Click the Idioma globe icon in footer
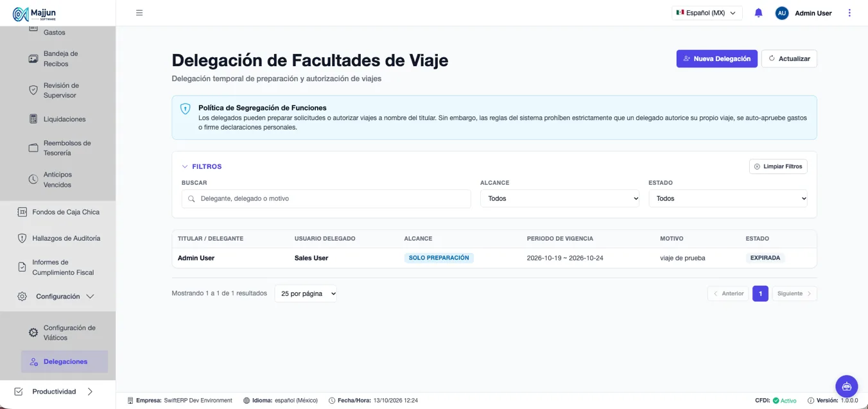 [x=247, y=401]
